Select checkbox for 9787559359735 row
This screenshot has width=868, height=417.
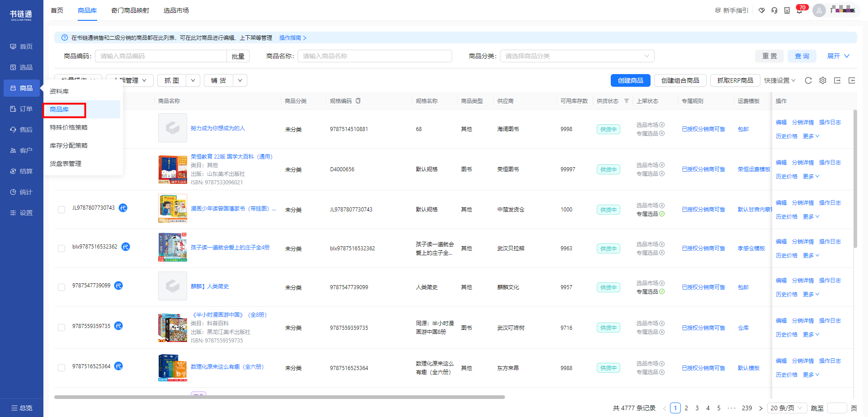[61, 328]
